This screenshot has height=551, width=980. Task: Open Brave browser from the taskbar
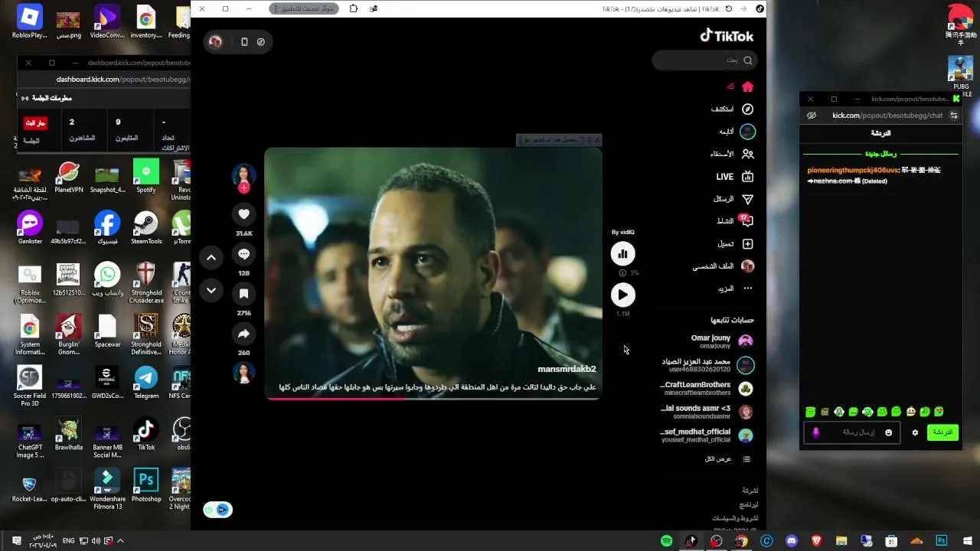coord(816,541)
